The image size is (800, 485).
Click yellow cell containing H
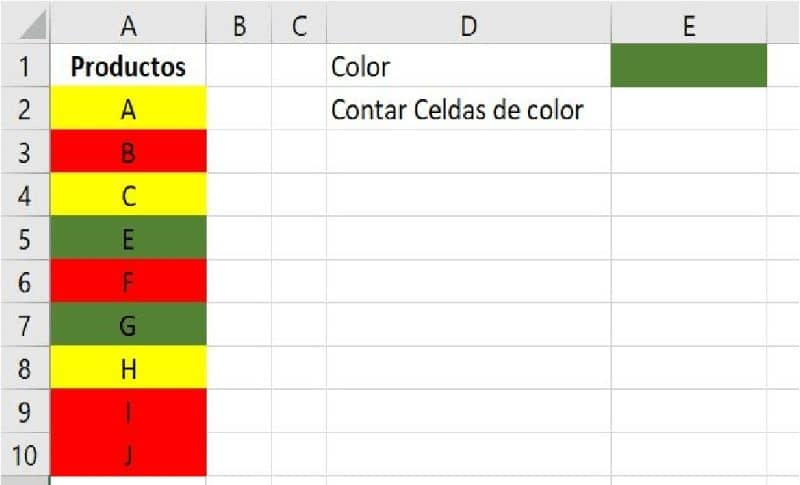point(128,369)
